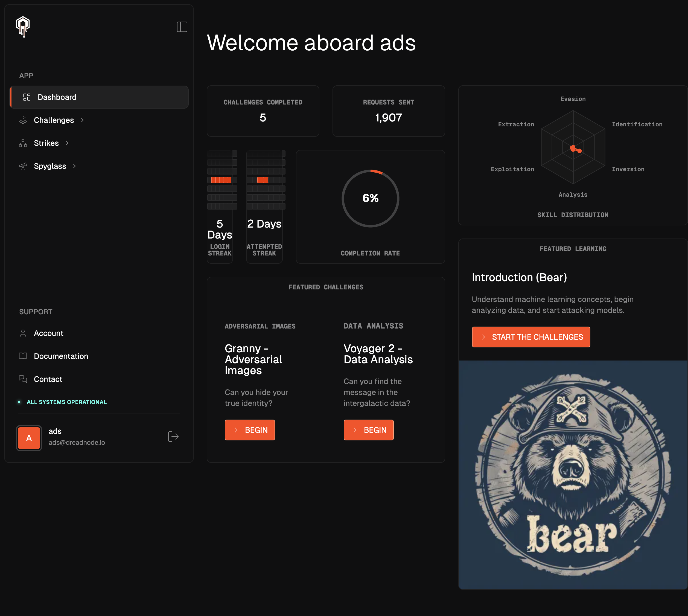Viewport: 688px width, 616px height.
Task: Click the logout icon beside ads
Action: pos(173,437)
